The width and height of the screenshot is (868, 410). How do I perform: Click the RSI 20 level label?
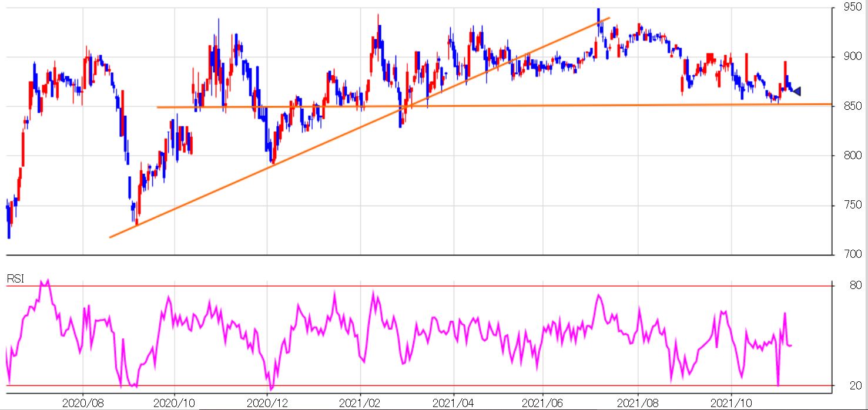pyautogui.click(x=856, y=385)
